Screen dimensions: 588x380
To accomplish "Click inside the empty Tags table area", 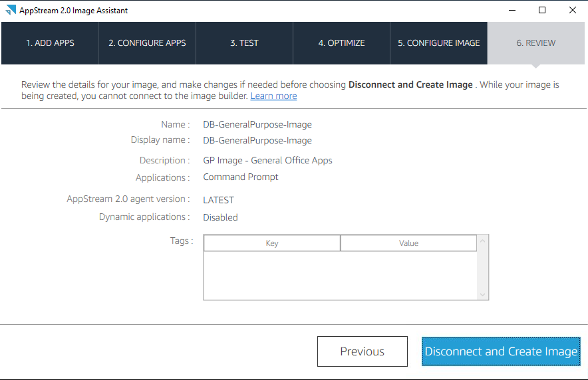I will [340, 275].
